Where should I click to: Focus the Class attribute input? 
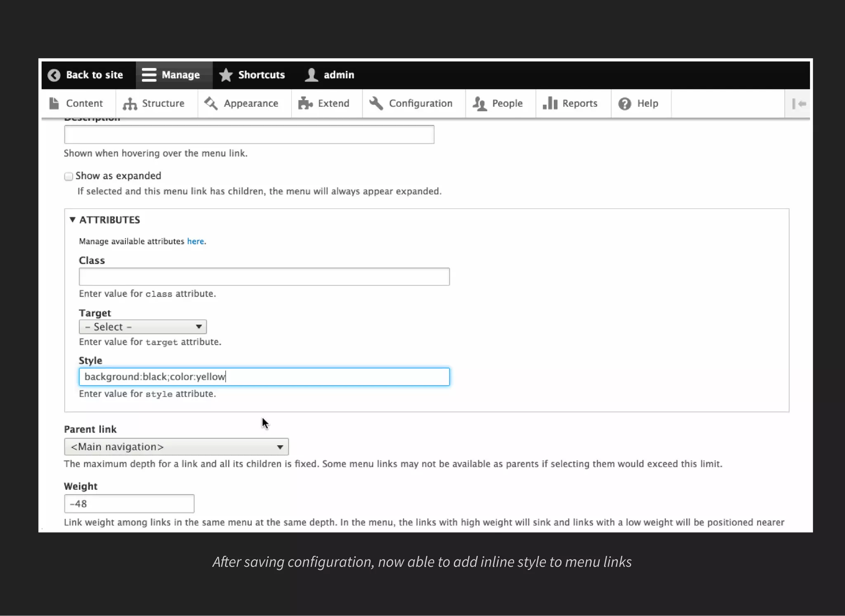click(264, 277)
